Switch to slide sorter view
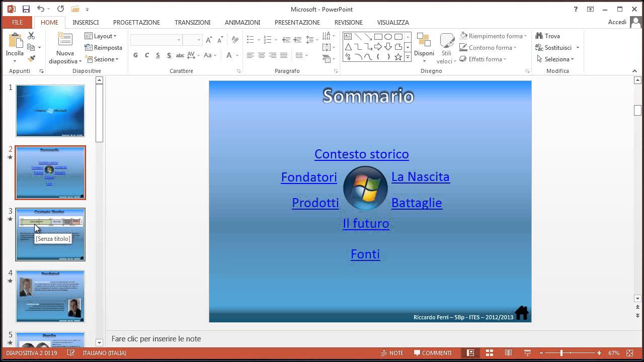 (x=489, y=353)
